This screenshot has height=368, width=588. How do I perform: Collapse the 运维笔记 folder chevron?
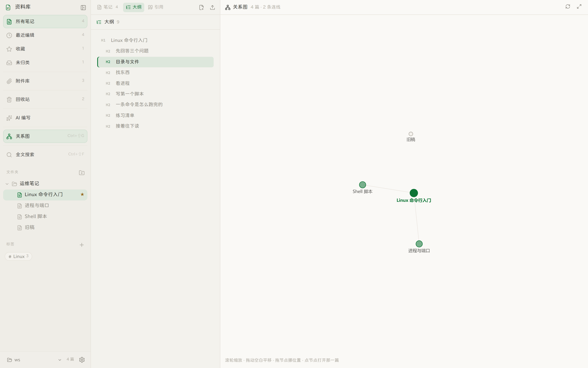(x=7, y=184)
